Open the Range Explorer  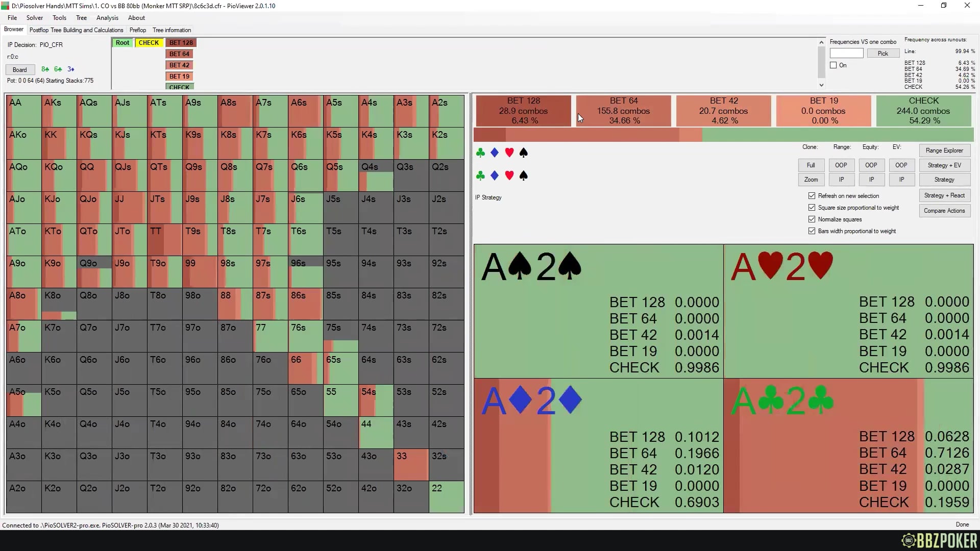coord(944,151)
